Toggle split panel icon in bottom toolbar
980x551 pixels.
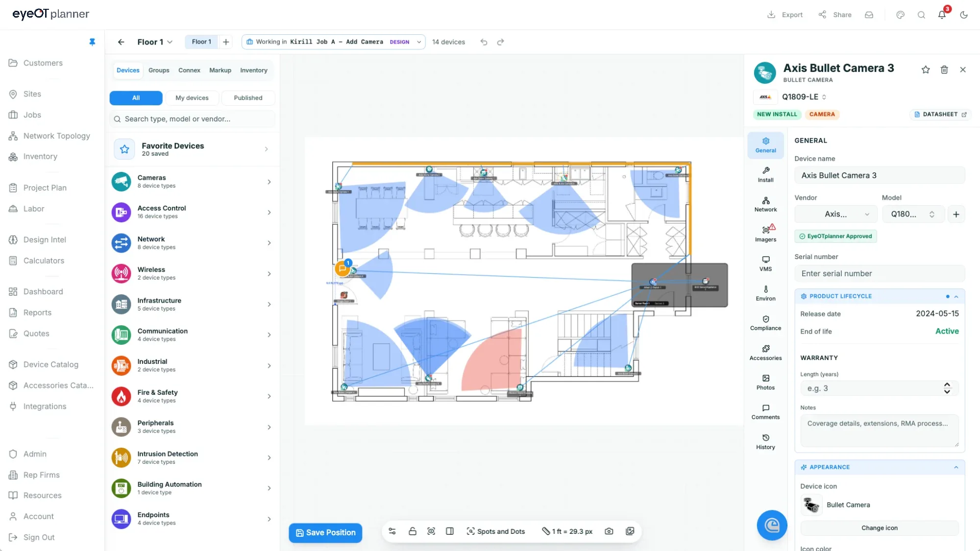[x=449, y=531]
